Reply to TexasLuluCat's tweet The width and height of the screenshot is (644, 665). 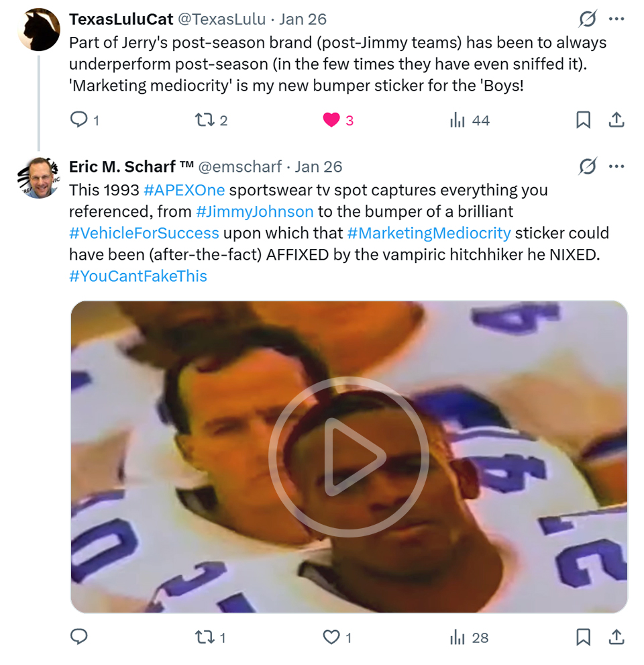tap(79, 120)
